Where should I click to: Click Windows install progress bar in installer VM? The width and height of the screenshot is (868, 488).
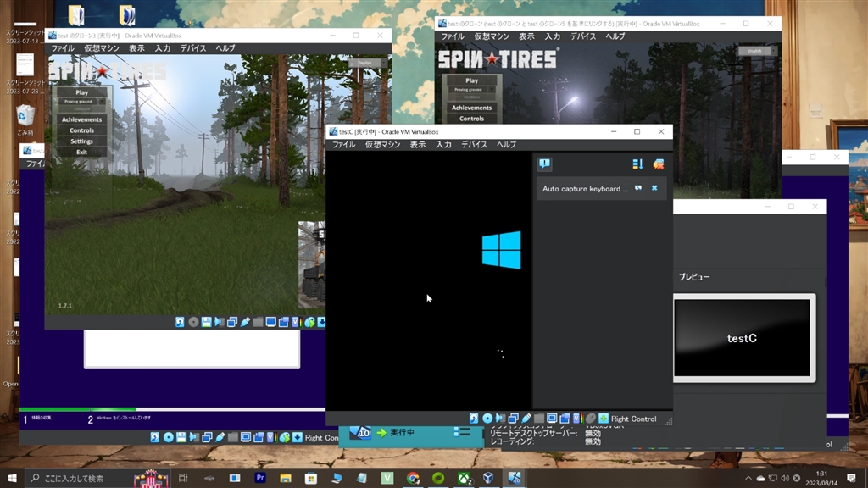(172, 409)
